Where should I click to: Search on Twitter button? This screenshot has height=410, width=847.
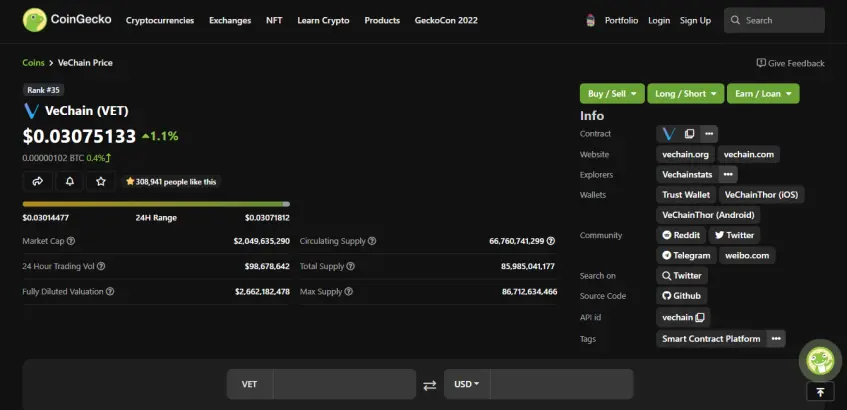tap(682, 276)
